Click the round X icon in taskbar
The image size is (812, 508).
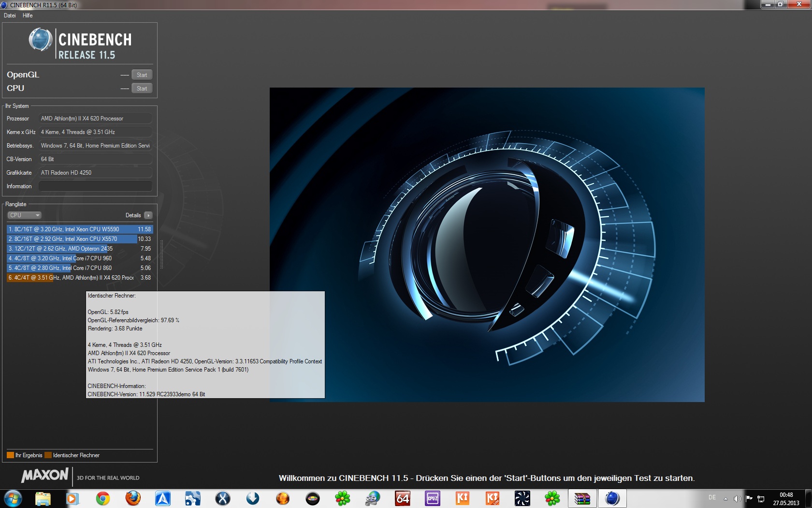point(222,498)
